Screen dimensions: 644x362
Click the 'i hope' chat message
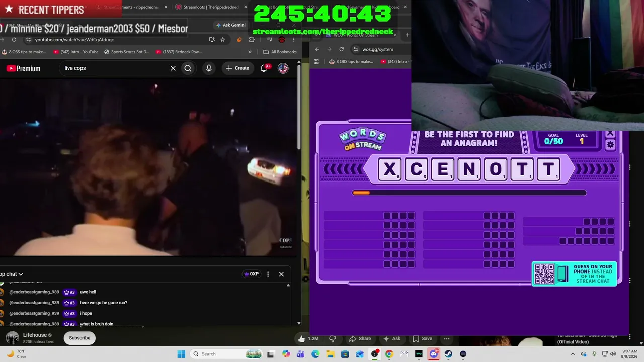86,313
